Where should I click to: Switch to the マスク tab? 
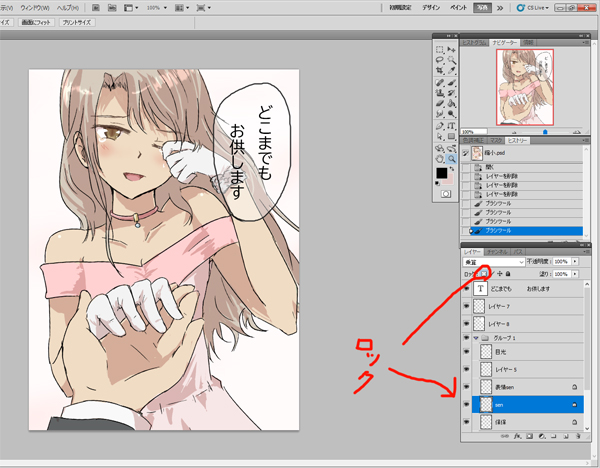[496, 140]
